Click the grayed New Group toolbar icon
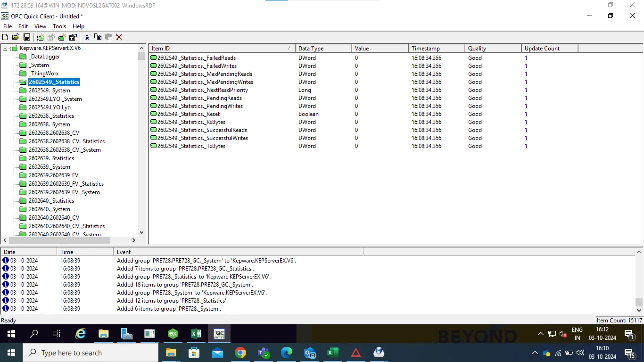 pyautogui.click(x=51, y=37)
